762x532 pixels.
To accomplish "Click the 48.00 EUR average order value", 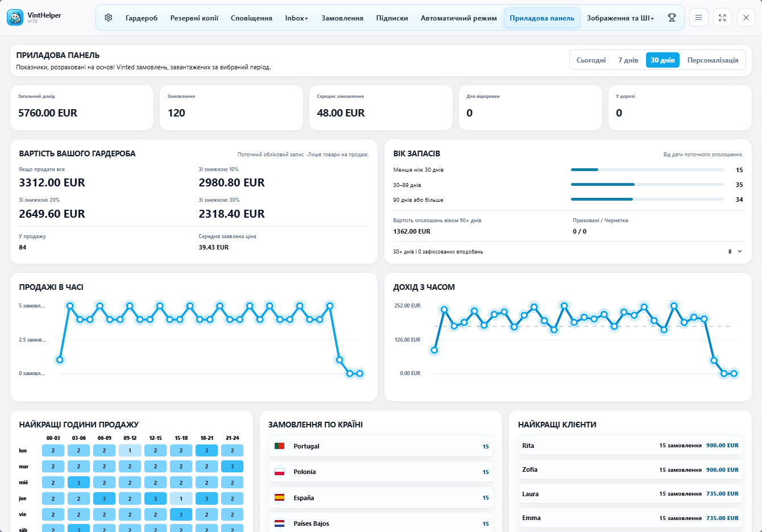I will (341, 113).
